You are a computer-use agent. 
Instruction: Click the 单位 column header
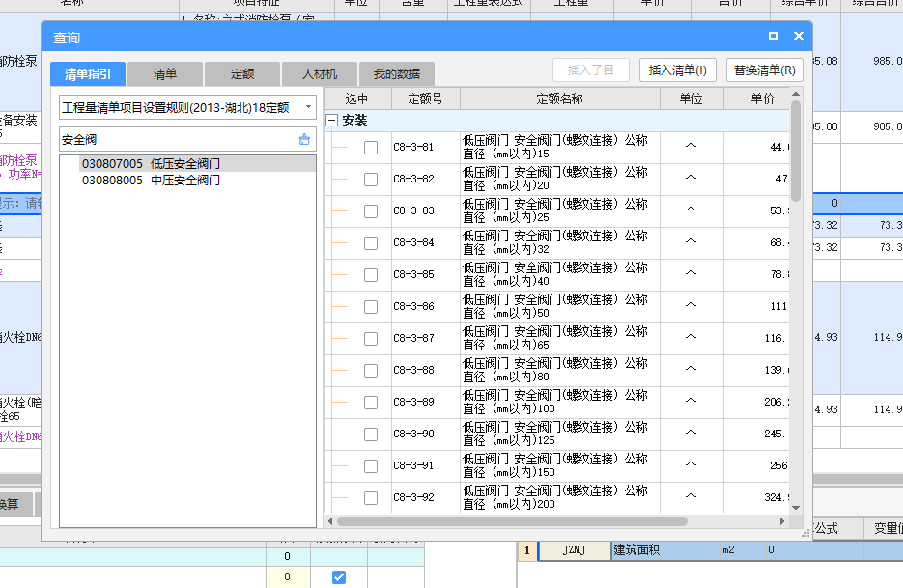click(x=691, y=99)
